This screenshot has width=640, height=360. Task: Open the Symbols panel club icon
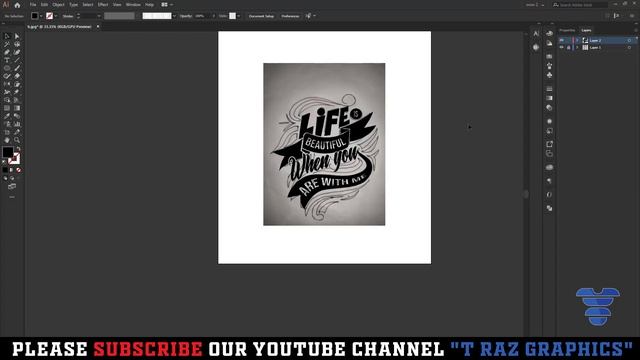(x=549, y=75)
